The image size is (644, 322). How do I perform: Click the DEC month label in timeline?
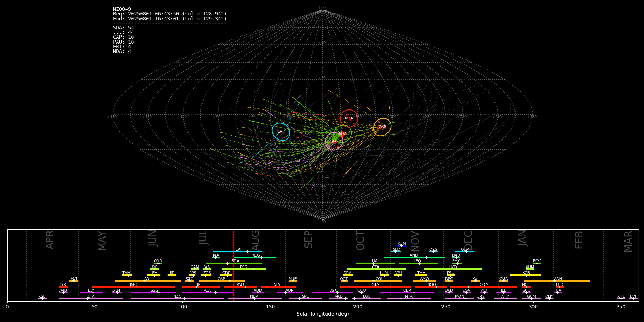468,240
